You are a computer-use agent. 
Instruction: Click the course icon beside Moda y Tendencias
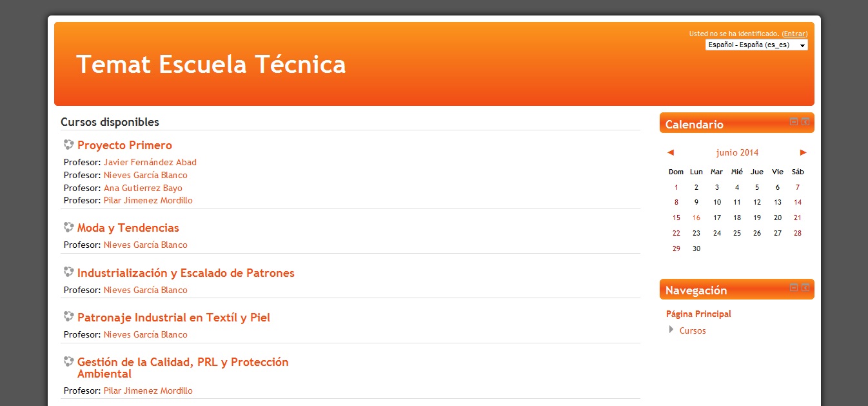coord(69,227)
